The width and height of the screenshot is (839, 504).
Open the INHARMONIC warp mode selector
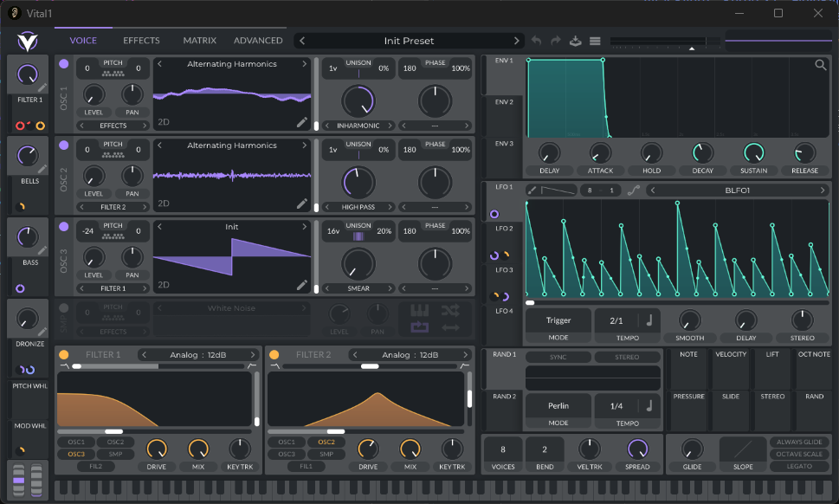(x=358, y=126)
